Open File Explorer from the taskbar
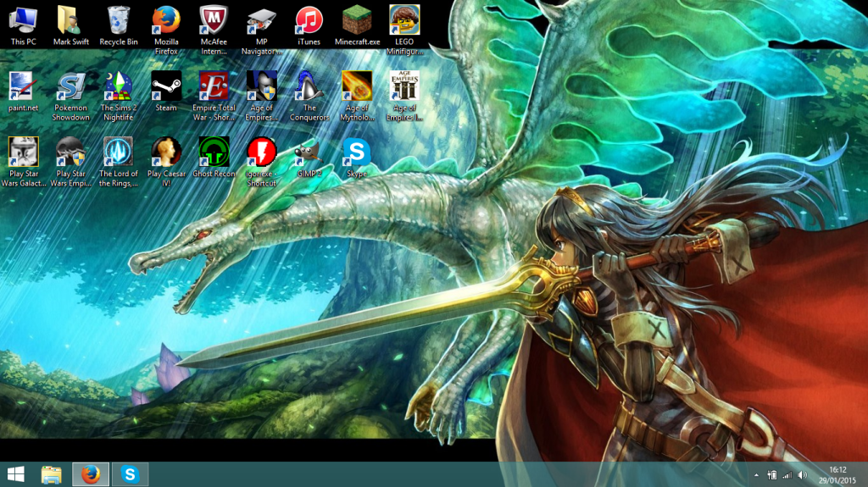The image size is (868, 487). click(x=52, y=474)
